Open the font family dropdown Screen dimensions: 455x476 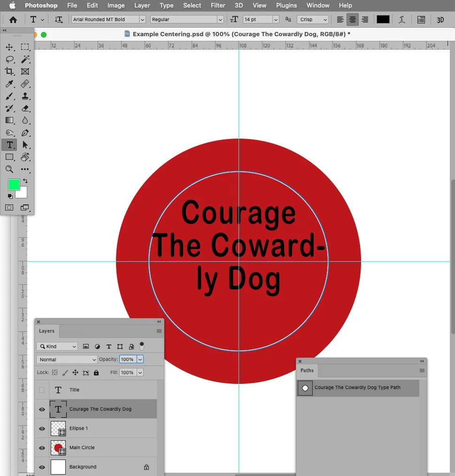[x=142, y=20]
